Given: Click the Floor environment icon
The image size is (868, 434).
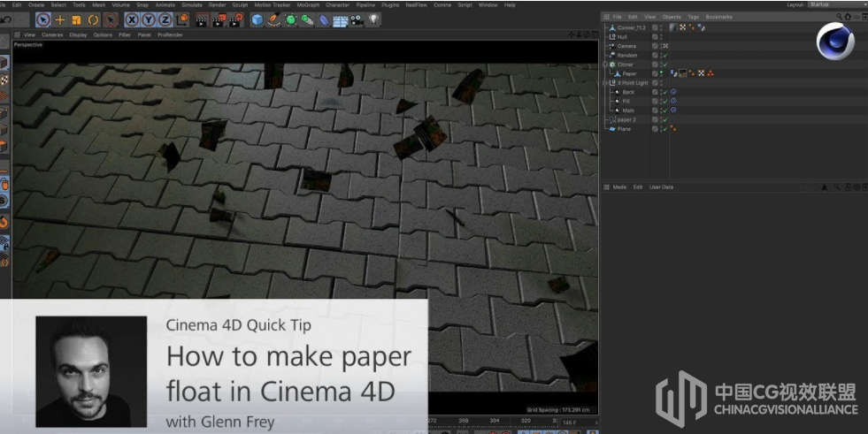Looking at the screenshot, I should (x=341, y=21).
